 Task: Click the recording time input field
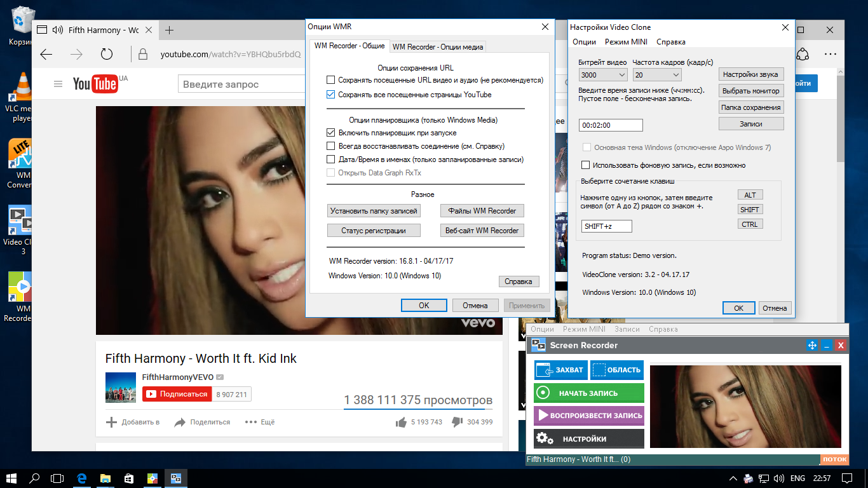(x=611, y=125)
